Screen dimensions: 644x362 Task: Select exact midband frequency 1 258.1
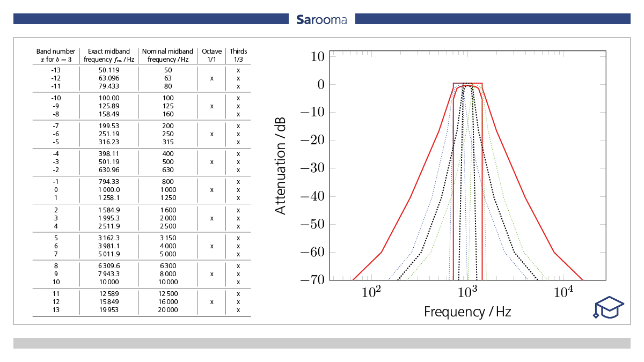click(109, 198)
